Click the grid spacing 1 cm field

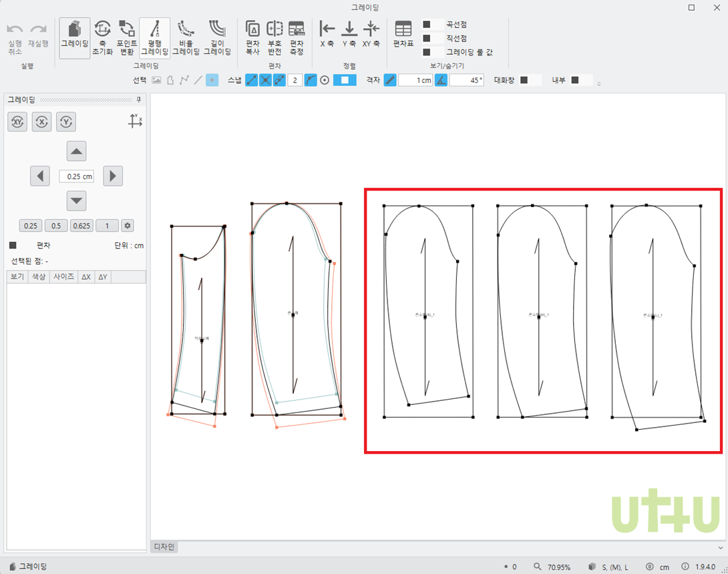click(x=416, y=80)
